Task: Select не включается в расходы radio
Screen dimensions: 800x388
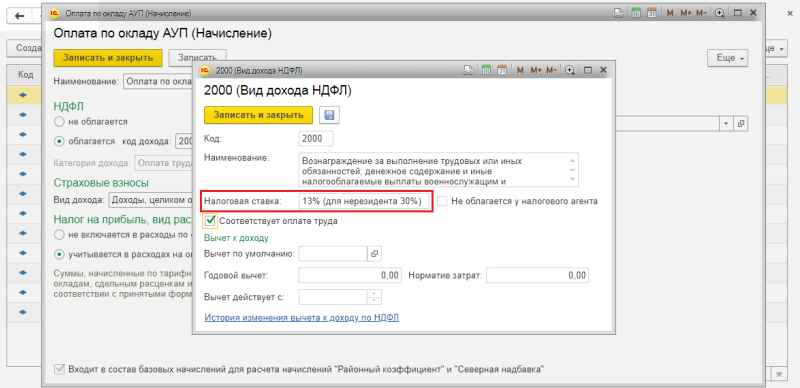Action: (59, 235)
